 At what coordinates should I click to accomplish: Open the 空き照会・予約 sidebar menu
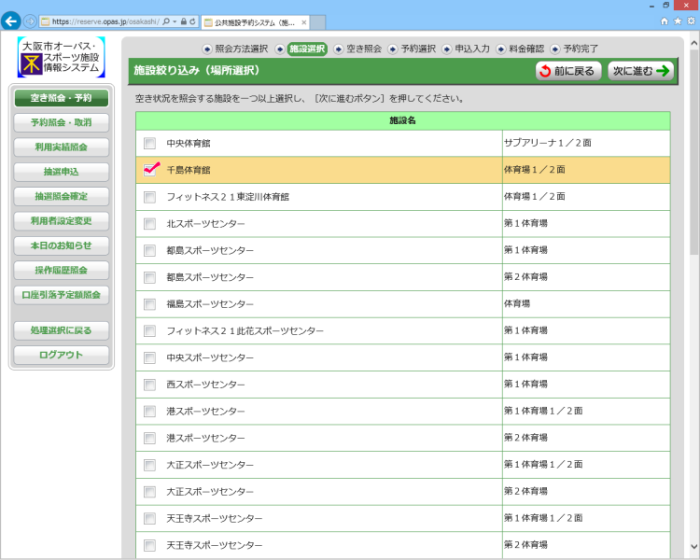click(61, 98)
